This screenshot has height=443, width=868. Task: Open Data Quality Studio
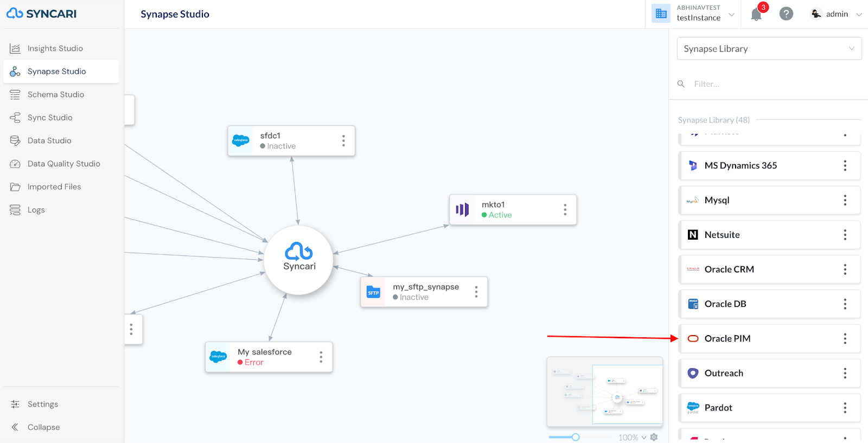(x=61, y=164)
